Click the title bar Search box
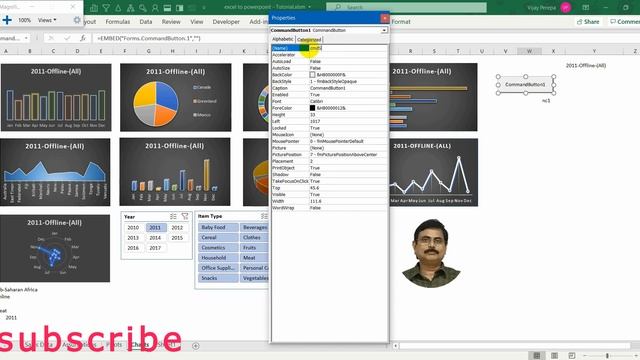Screen dimensions: 640x360 click(x=406, y=7)
